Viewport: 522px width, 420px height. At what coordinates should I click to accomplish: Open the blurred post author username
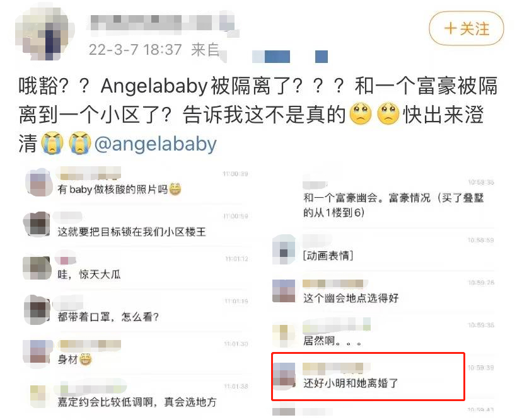[163, 23]
